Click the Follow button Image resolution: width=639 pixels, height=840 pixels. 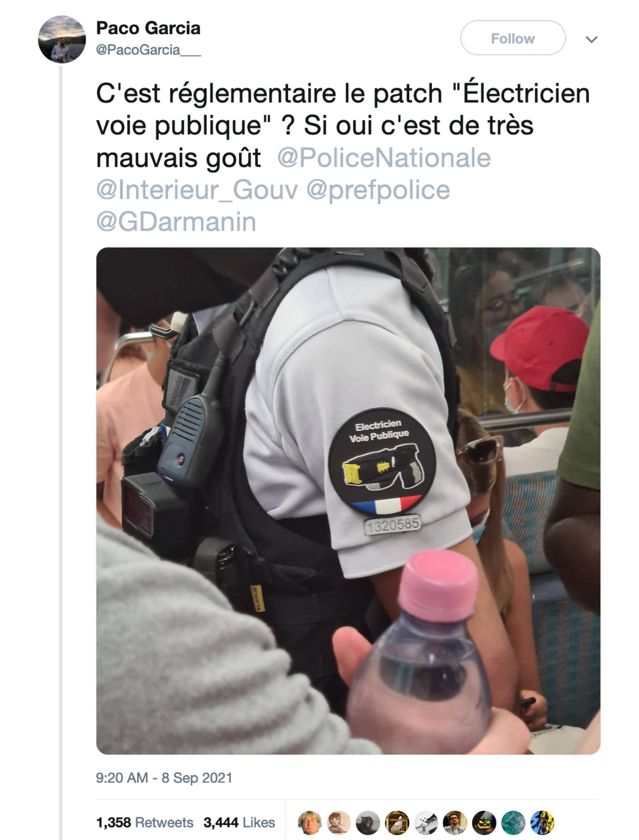[513, 38]
